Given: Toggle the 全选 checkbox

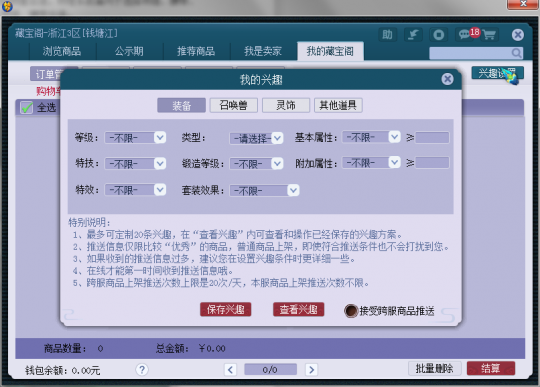Looking at the screenshot, I should [x=27, y=107].
